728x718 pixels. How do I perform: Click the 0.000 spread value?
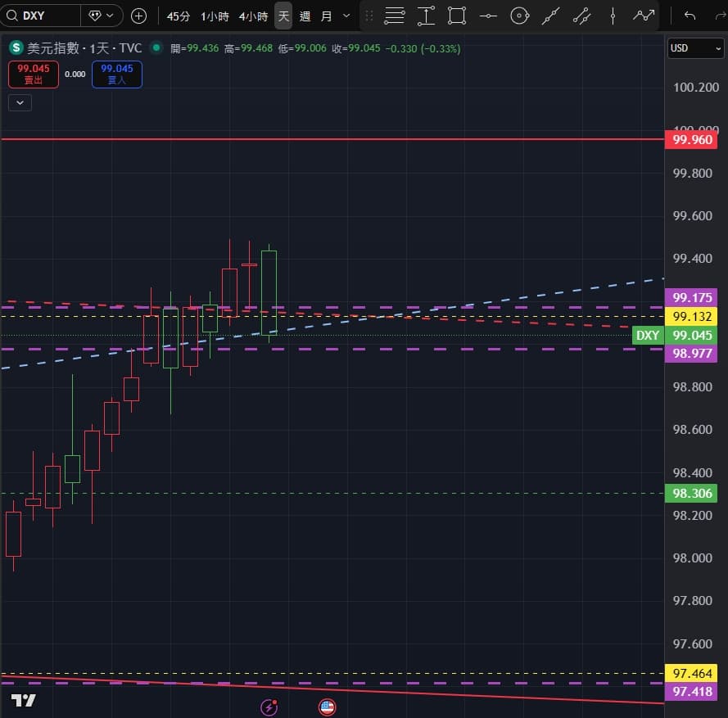[x=75, y=75]
